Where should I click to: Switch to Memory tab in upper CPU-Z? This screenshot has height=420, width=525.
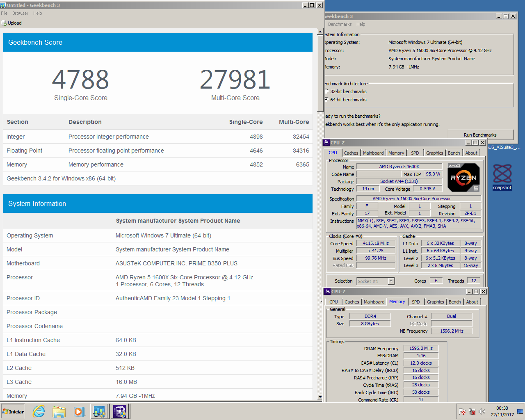click(396, 153)
